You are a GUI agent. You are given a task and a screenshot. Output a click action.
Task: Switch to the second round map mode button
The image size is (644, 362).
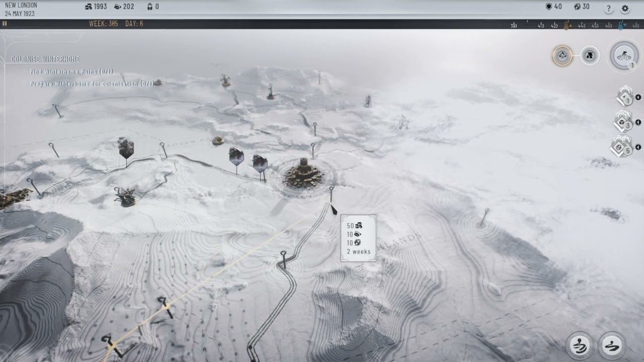(x=590, y=55)
